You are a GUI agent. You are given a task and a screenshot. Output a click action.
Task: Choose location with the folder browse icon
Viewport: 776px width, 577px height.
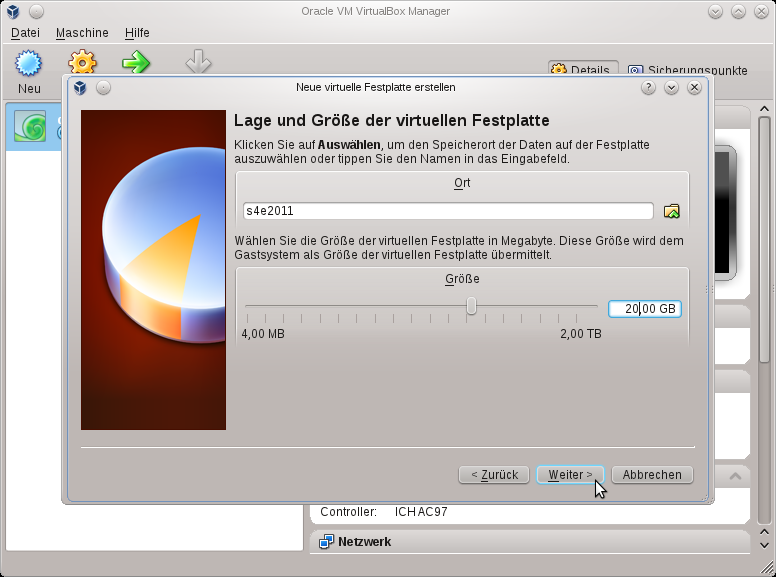(672, 211)
